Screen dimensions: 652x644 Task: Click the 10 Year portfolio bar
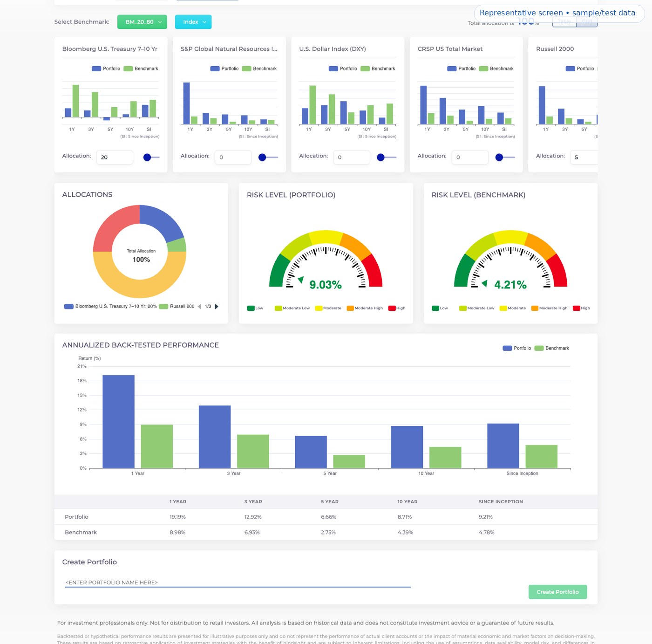tap(407, 447)
